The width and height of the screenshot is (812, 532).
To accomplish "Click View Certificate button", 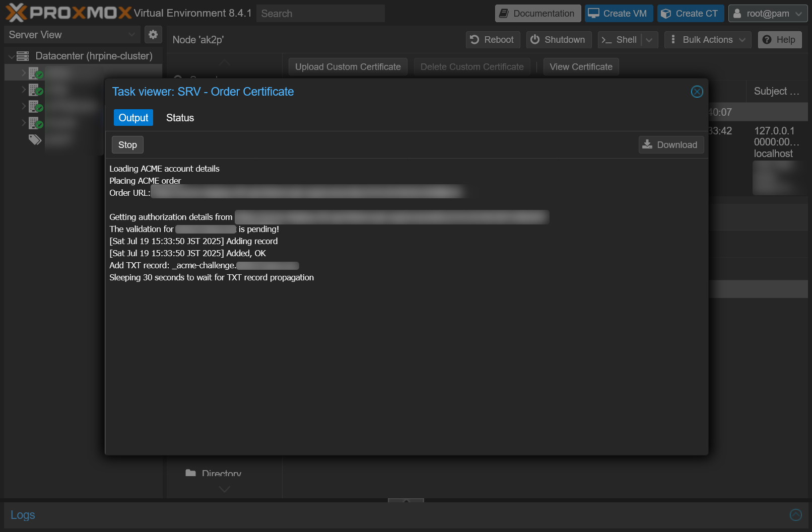I will tap(581, 67).
